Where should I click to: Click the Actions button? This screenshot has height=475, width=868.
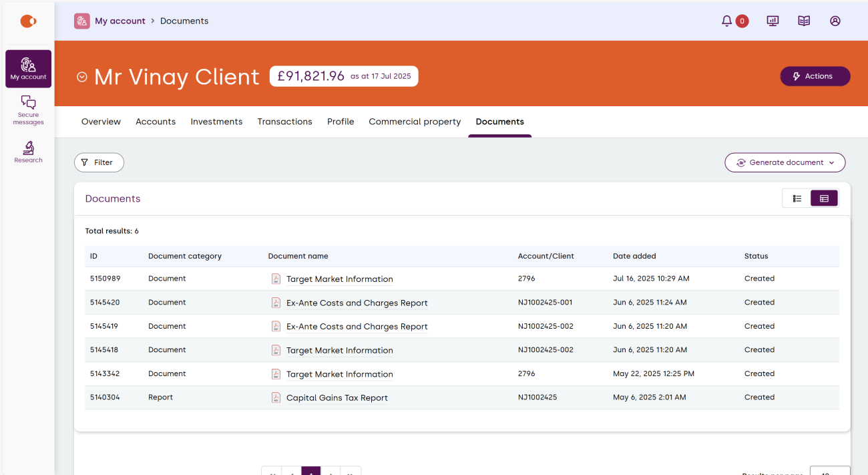coord(815,76)
